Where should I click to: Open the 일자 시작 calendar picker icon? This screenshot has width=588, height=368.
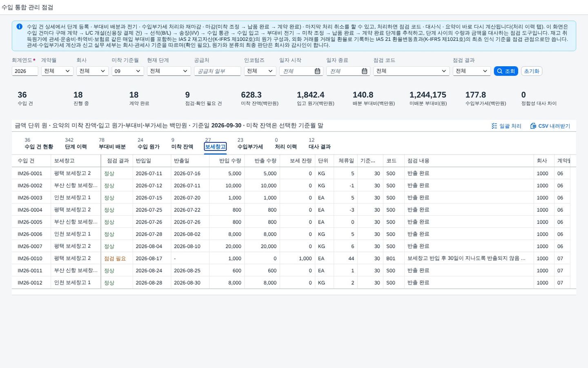tap(317, 71)
